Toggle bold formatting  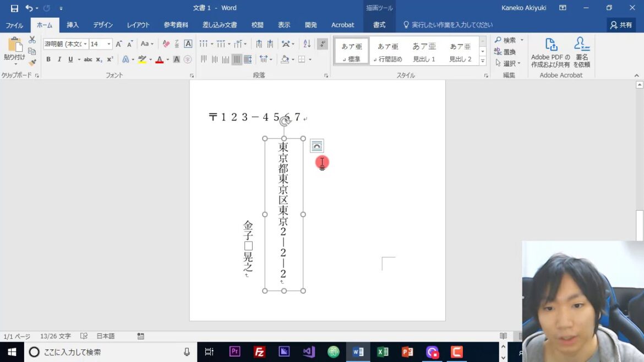(48, 59)
